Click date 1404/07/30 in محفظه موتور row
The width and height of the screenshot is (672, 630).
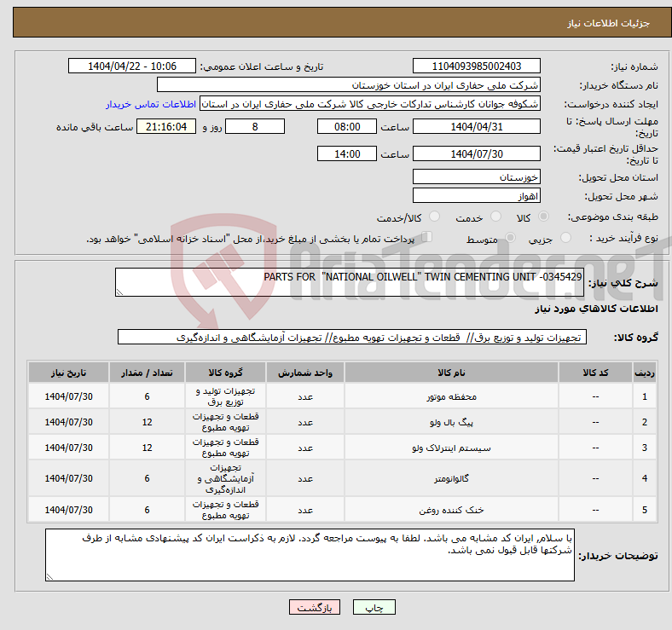68,396
